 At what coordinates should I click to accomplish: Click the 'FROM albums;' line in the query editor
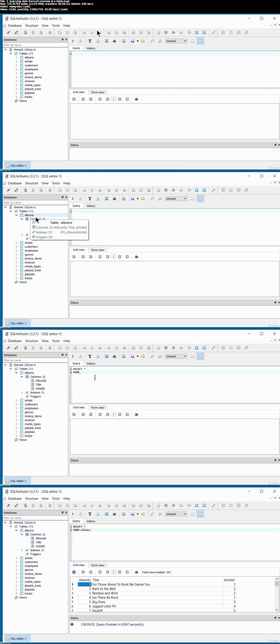[82, 530]
